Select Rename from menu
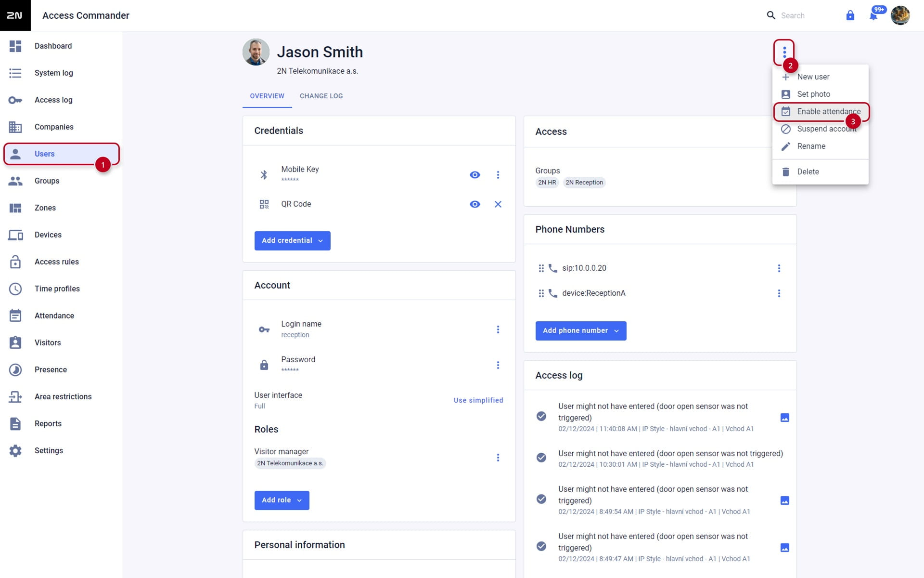 pos(821,146)
